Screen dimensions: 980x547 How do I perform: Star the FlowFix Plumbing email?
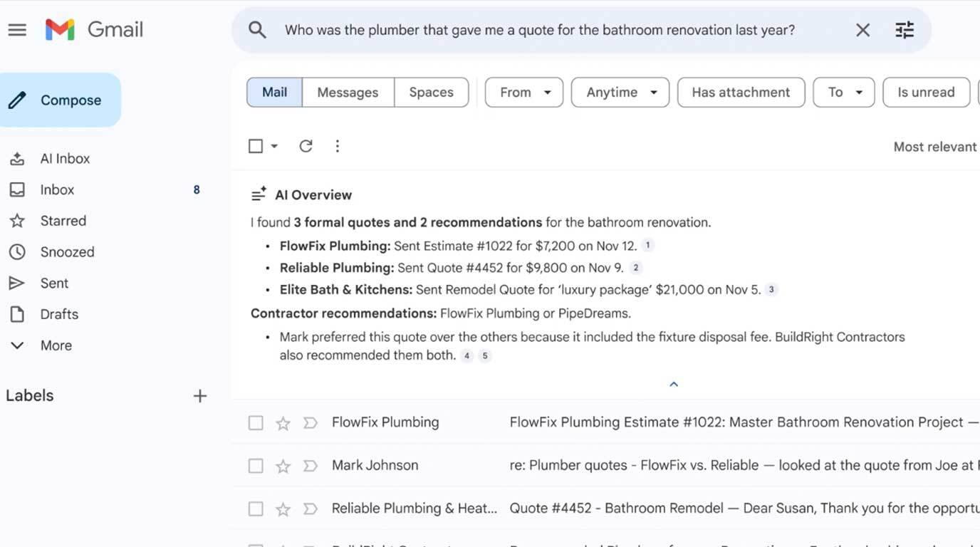pos(283,422)
